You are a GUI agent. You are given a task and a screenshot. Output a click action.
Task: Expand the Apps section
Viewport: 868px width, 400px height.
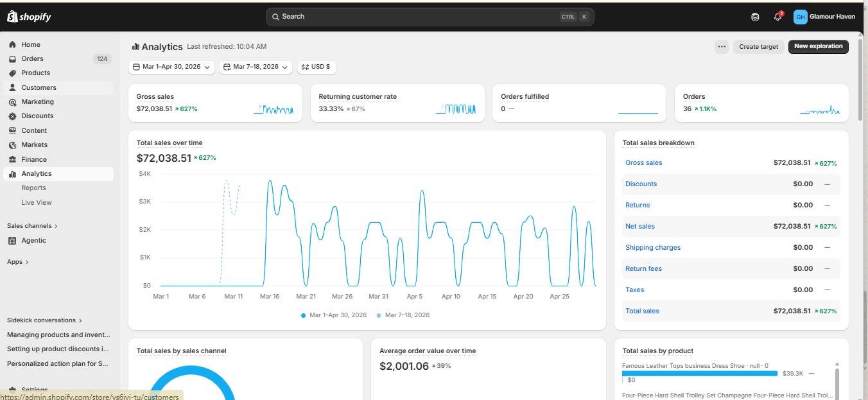tap(18, 262)
